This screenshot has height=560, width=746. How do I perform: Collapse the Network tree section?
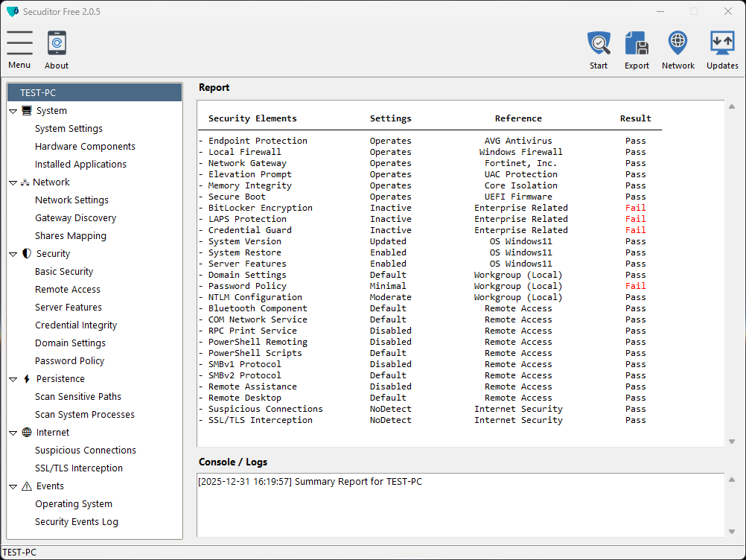coord(13,182)
